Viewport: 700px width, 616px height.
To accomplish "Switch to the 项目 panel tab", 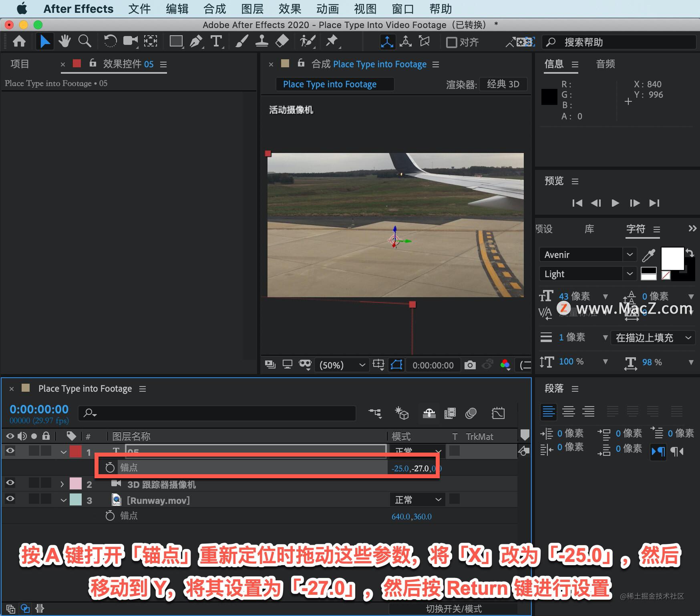I will [20, 64].
